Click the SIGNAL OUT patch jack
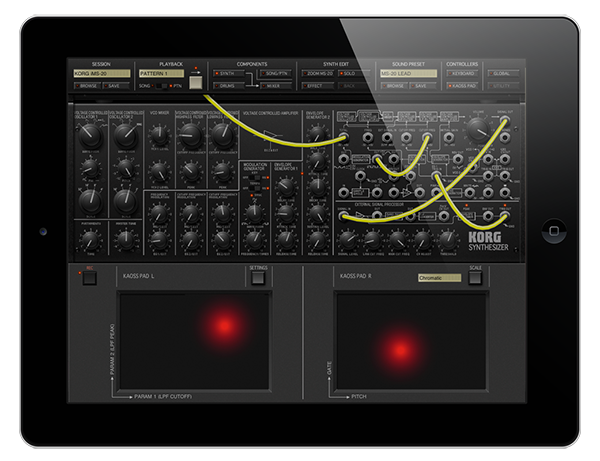Image resolution: width=600 pixels, height=461 pixels. (x=505, y=121)
